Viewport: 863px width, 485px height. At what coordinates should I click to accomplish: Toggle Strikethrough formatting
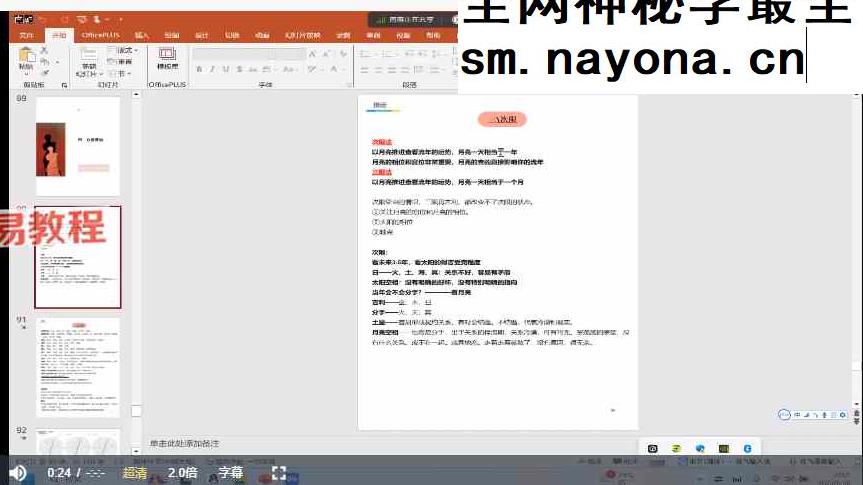[253, 69]
